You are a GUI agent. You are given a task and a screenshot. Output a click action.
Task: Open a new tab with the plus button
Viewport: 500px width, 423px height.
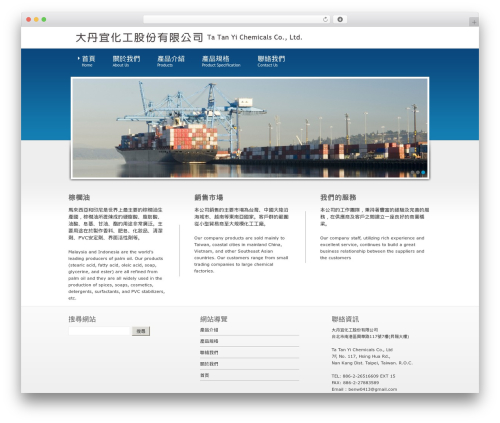click(474, 22)
